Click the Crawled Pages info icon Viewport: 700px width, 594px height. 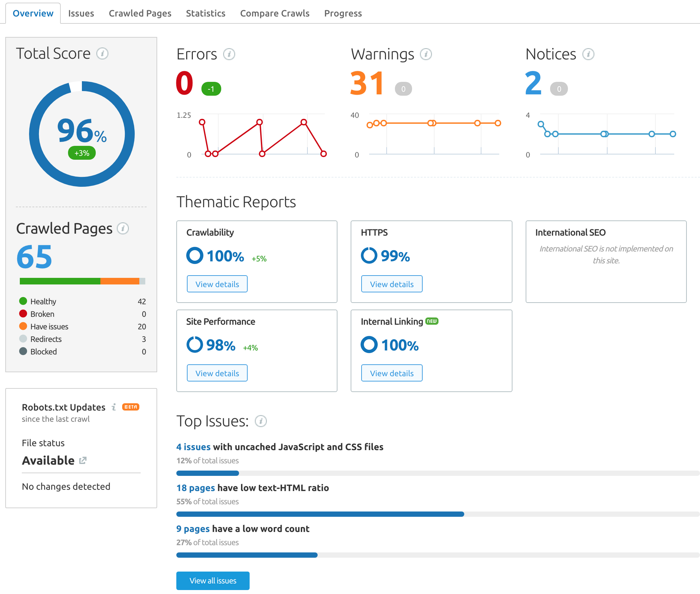[x=122, y=229]
